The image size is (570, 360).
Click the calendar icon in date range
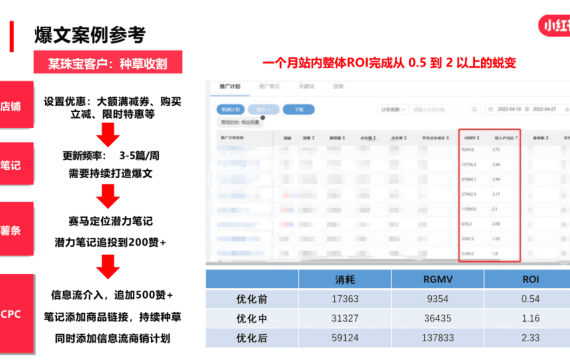[490, 109]
